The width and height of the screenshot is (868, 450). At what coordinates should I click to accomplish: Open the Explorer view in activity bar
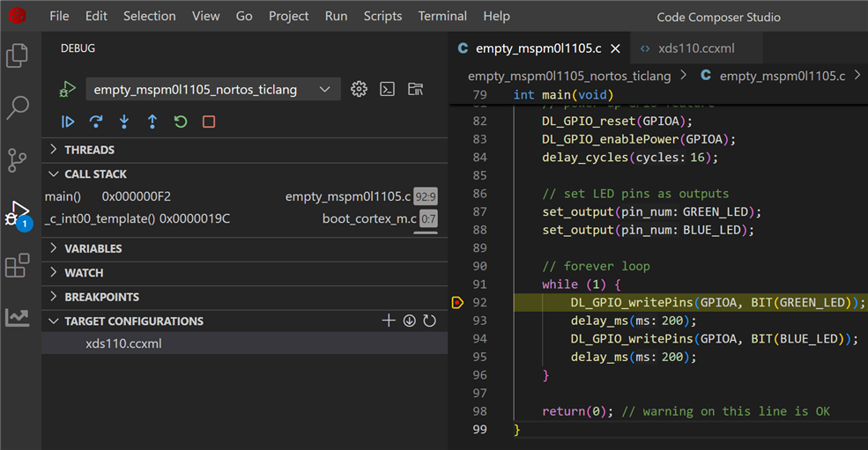click(x=17, y=55)
